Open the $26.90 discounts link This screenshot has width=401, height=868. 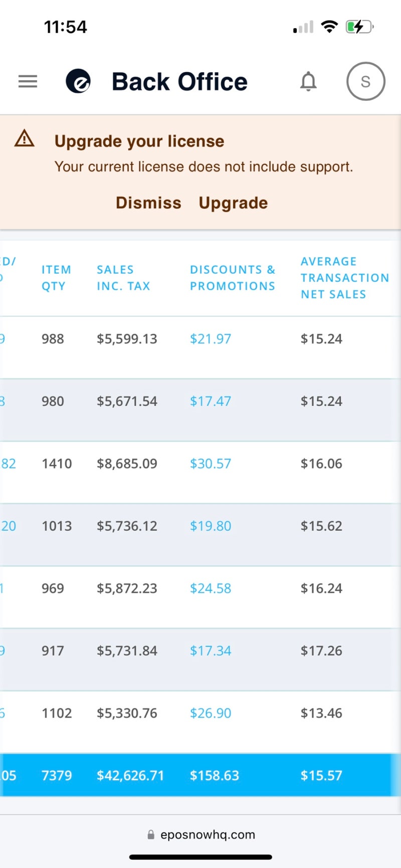click(211, 713)
